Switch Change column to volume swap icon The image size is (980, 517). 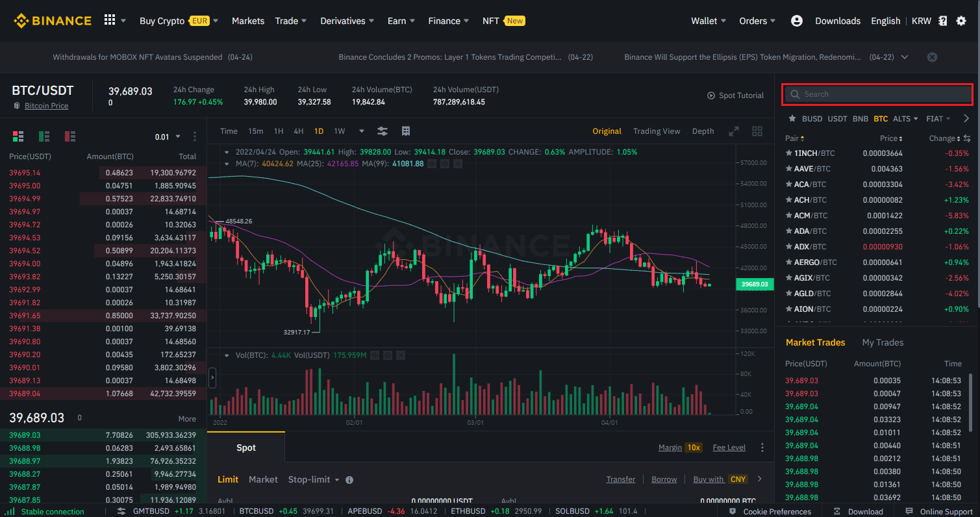point(967,138)
